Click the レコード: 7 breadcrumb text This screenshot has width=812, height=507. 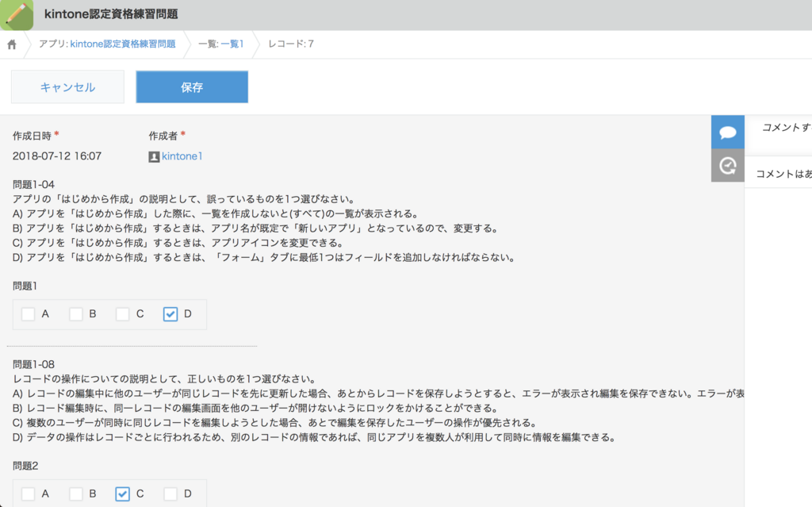click(x=291, y=44)
